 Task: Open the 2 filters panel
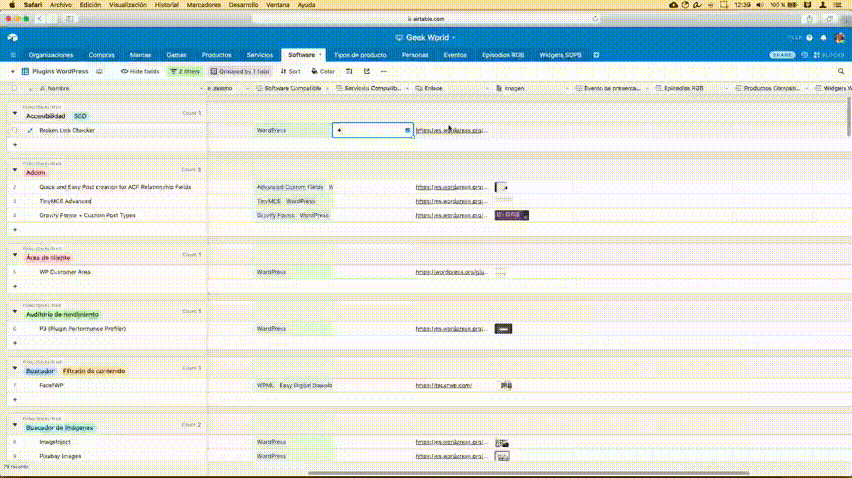(x=185, y=71)
